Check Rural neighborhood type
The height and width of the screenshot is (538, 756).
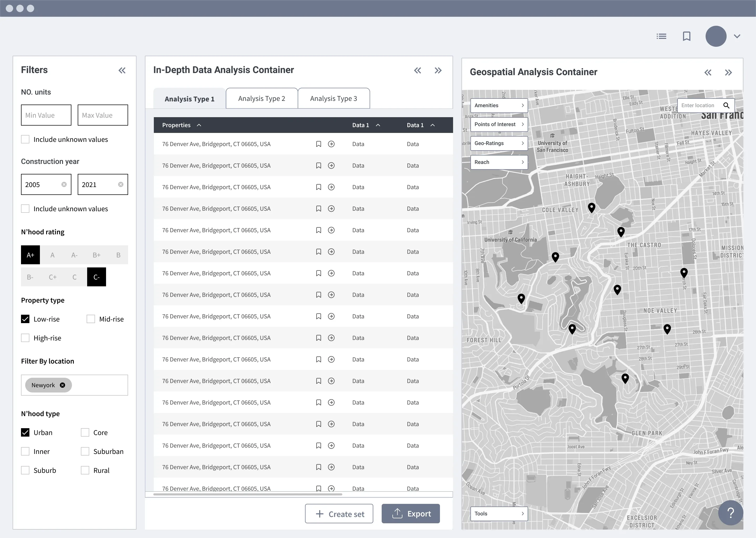pos(85,470)
